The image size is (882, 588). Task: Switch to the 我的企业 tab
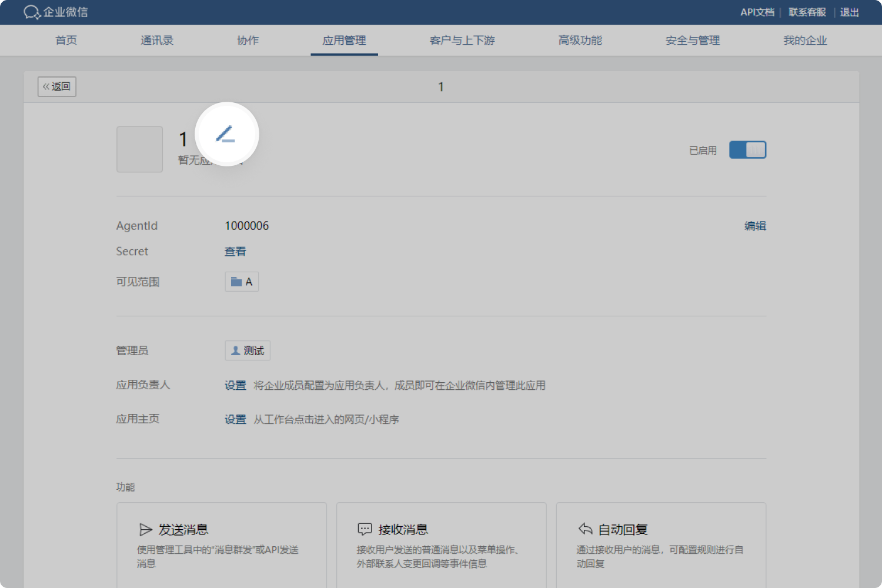click(805, 40)
